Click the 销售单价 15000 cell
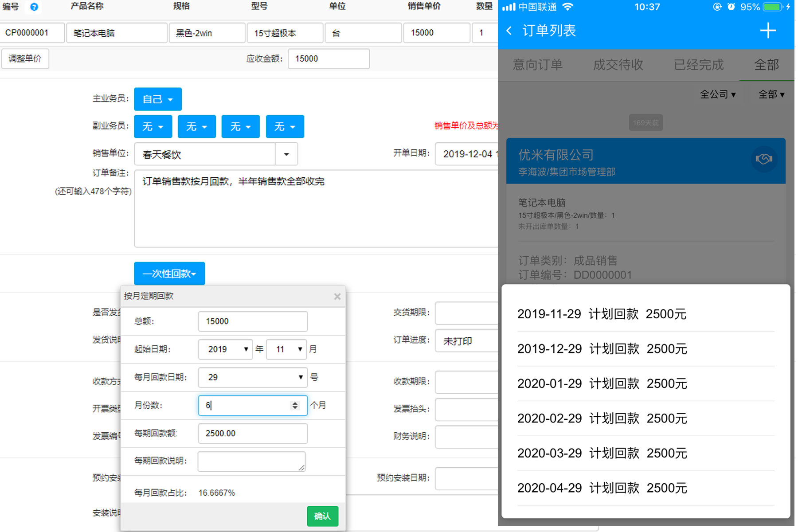Viewport: 798px width, 532px height. (437, 33)
